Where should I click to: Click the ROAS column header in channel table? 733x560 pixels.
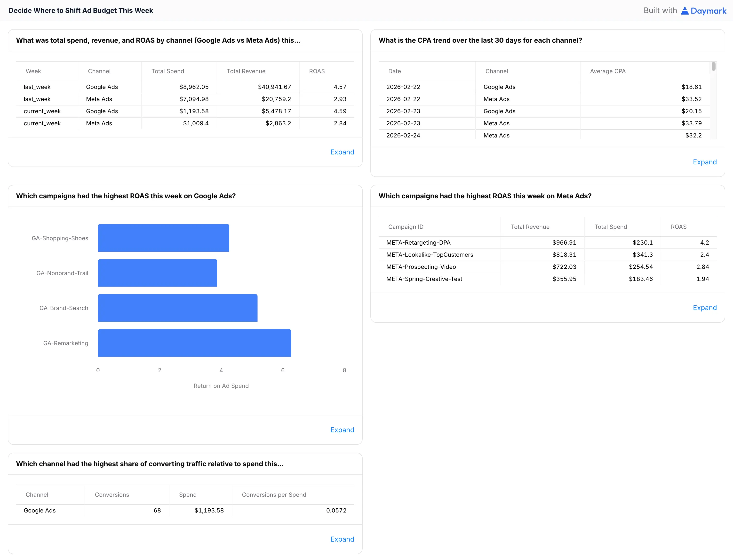tap(317, 71)
